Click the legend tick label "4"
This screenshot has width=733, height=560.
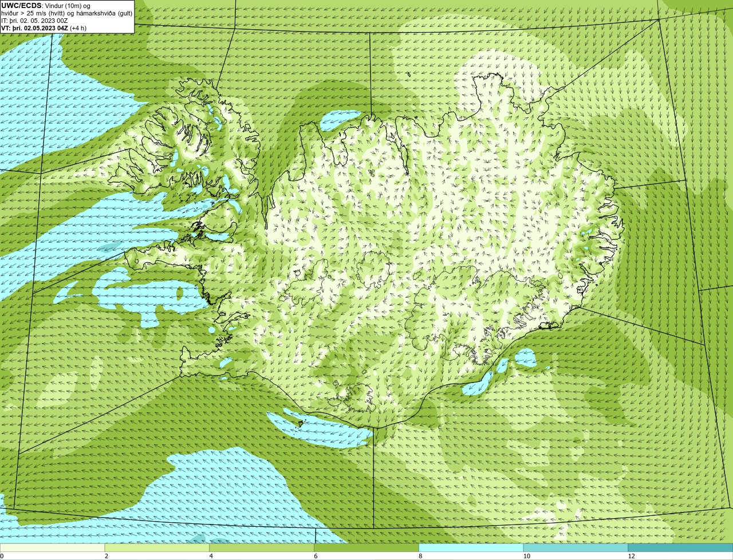(x=211, y=556)
